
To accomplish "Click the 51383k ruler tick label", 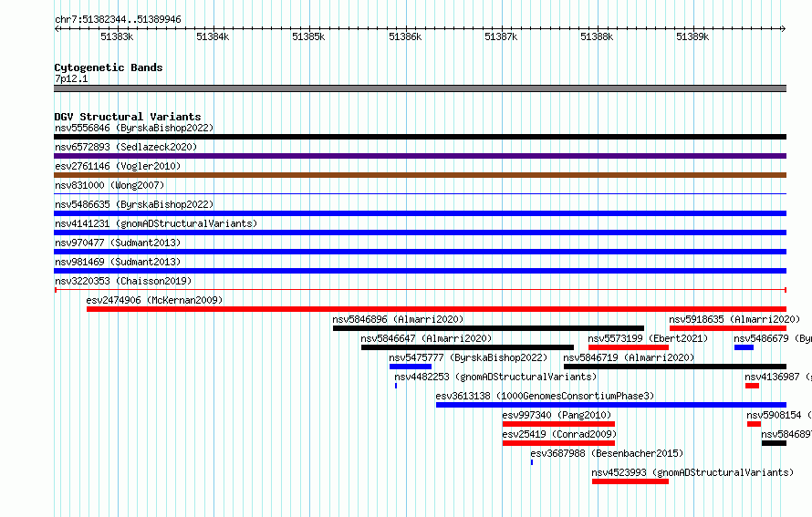I will 117,36.
